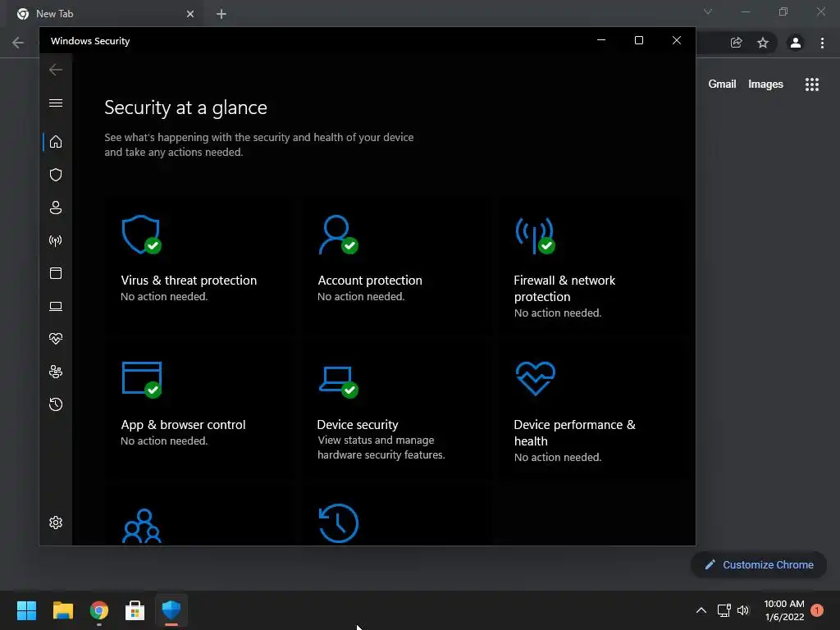Viewport: 840px width, 630px height.
Task: Open Account protection tile title
Action: coord(370,281)
